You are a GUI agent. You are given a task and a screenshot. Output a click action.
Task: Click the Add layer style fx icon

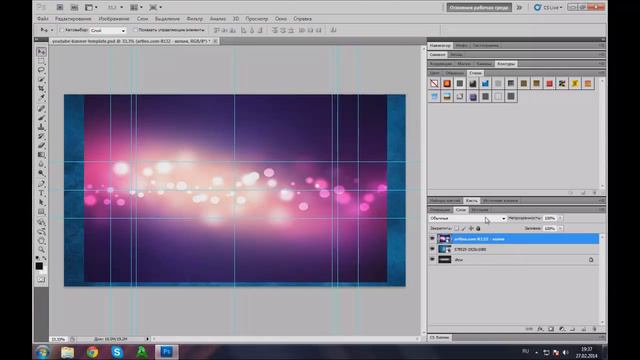pos(540,329)
